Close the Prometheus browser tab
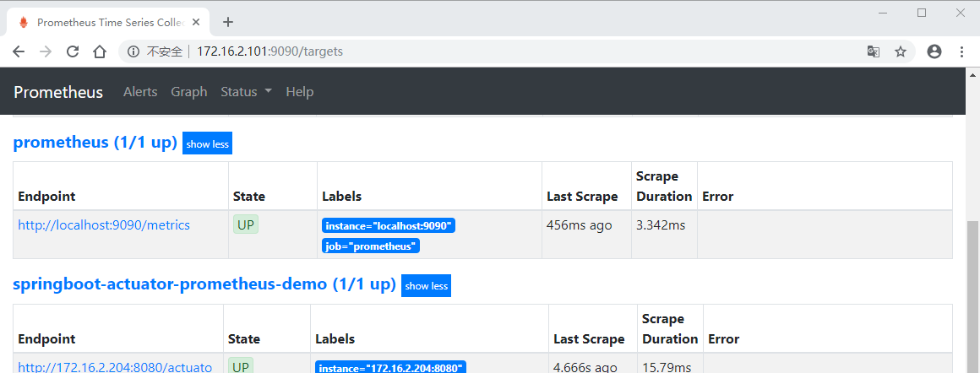 [196, 22]
